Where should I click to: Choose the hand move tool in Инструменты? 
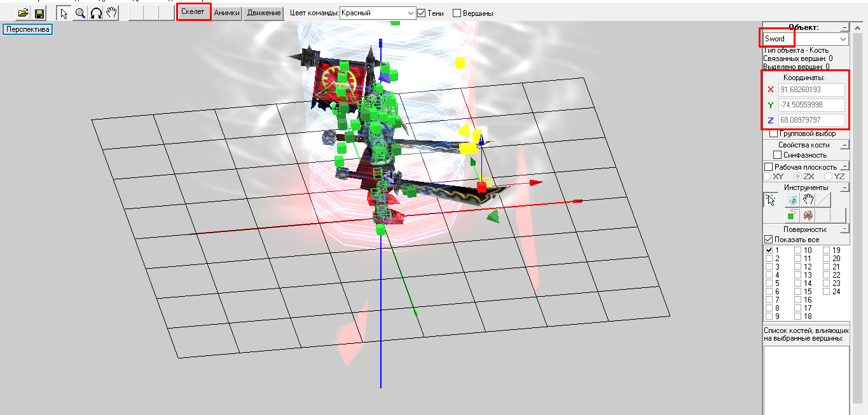[808, 200]
